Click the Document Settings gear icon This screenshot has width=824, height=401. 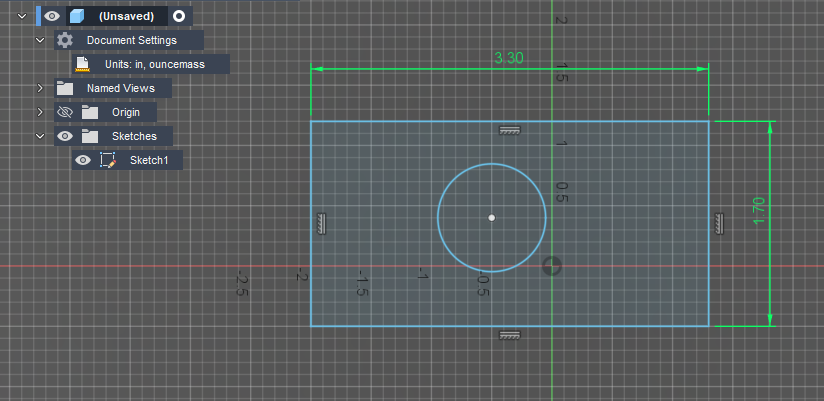(65, 40)
